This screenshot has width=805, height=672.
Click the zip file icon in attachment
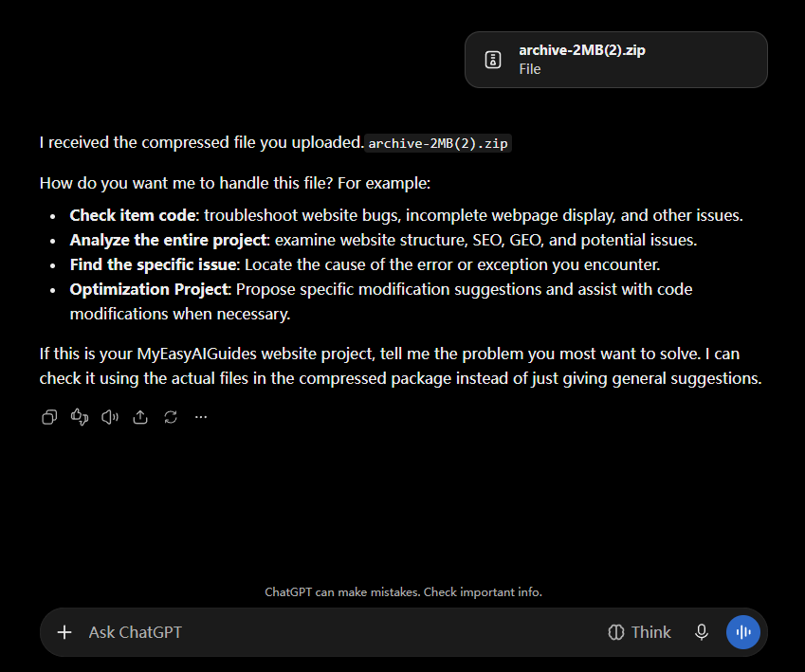493,60
